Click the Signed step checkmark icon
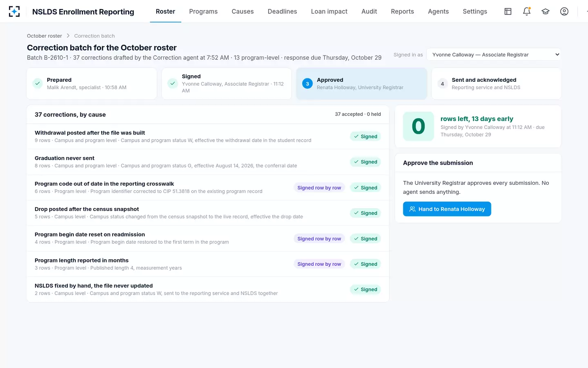This screenshot has height=368, width=588. click(x=173, y=83)
